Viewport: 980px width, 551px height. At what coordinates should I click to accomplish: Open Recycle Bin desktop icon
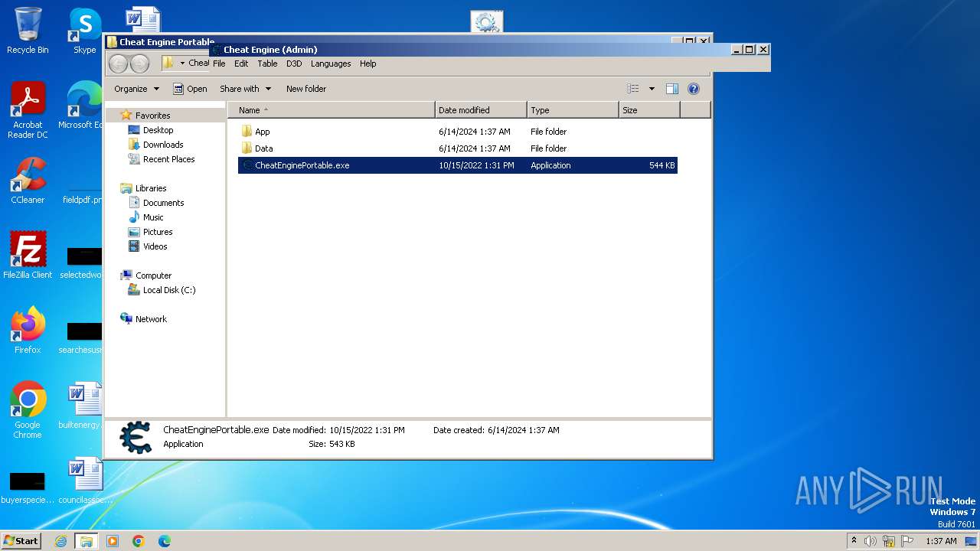point(28,31)
